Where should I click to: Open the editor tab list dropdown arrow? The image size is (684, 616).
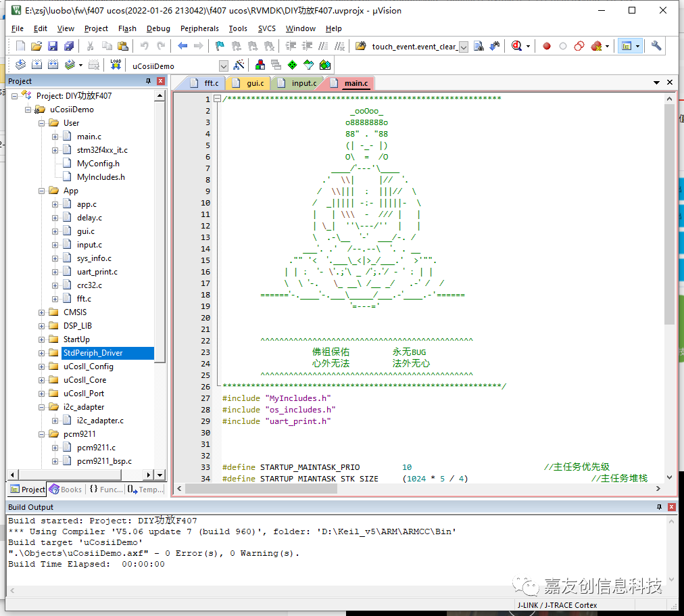point(656,82)
